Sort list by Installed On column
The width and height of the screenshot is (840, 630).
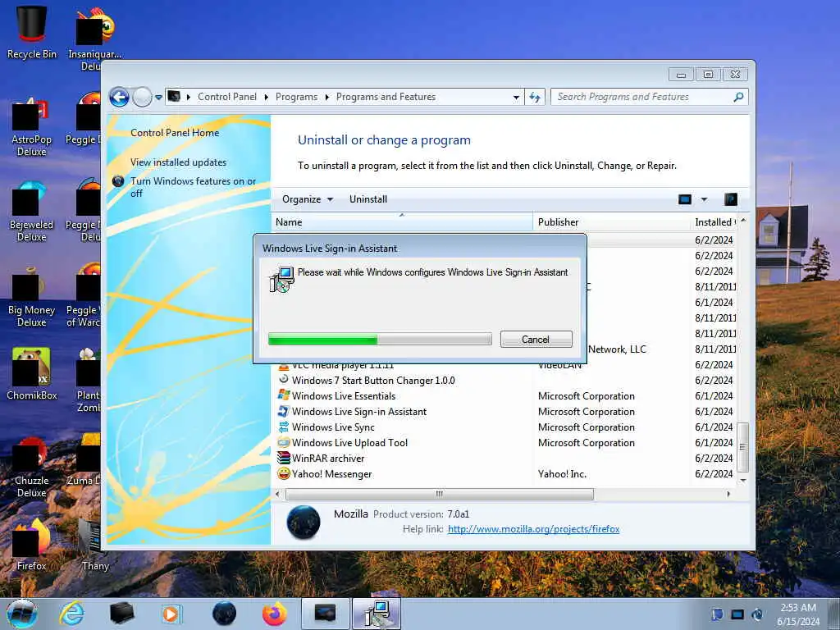click(x=714, y=221)
